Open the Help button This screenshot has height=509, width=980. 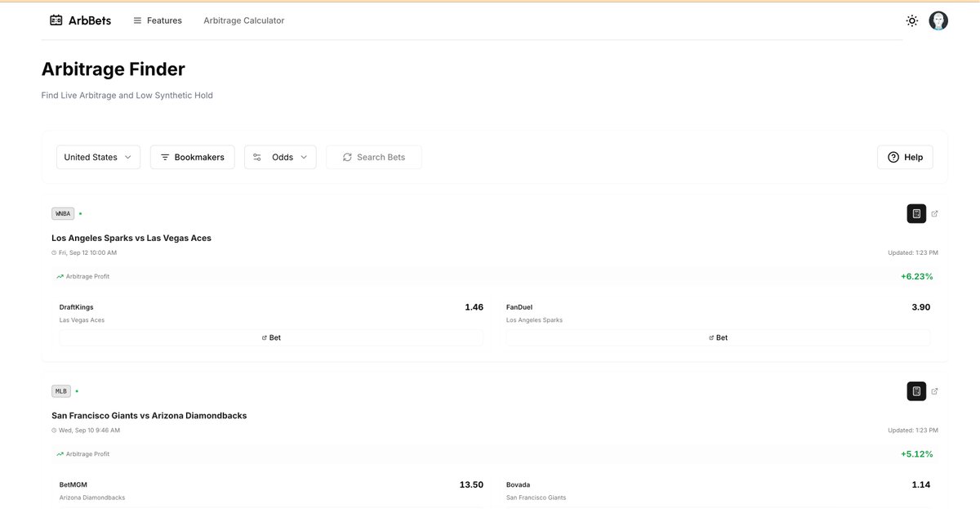(x=905, y=157)
